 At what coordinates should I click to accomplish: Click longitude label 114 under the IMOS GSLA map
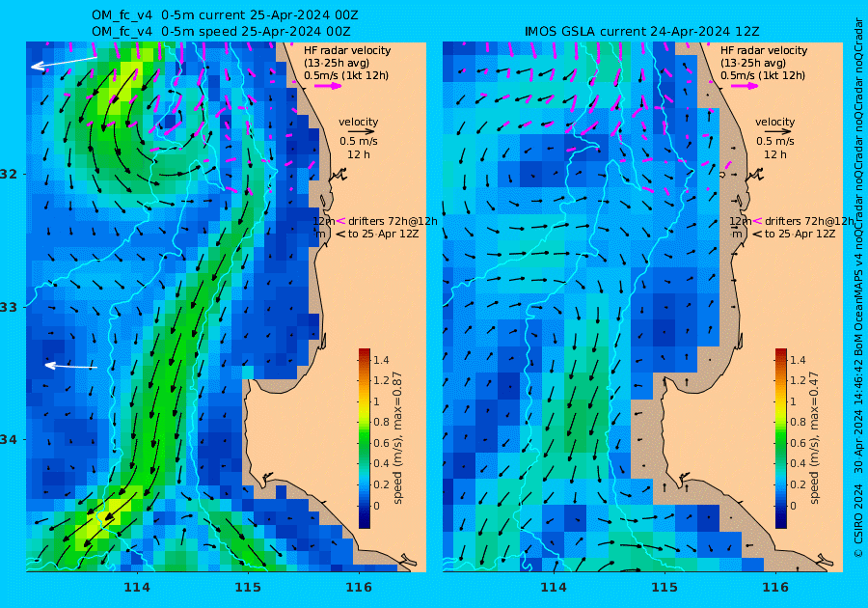(553, 587)
